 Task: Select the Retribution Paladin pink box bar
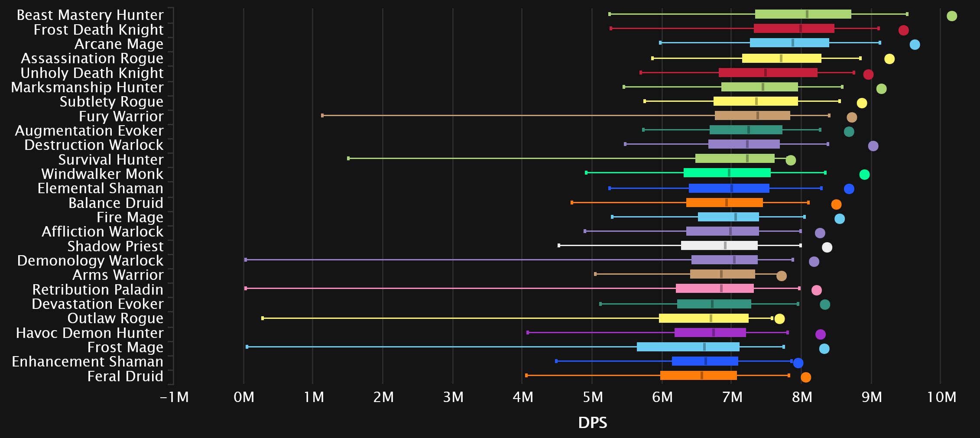pyautogui.click(x=714, y=289)
